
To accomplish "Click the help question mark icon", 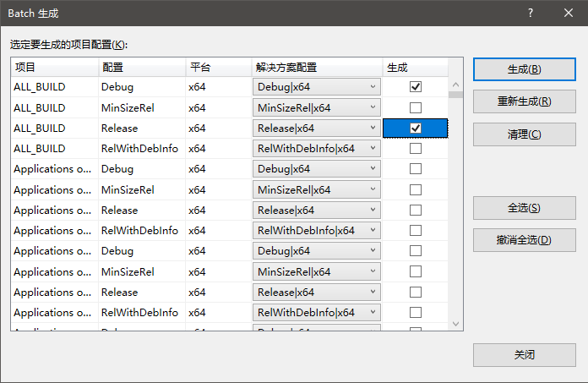I will click(531, 13).
